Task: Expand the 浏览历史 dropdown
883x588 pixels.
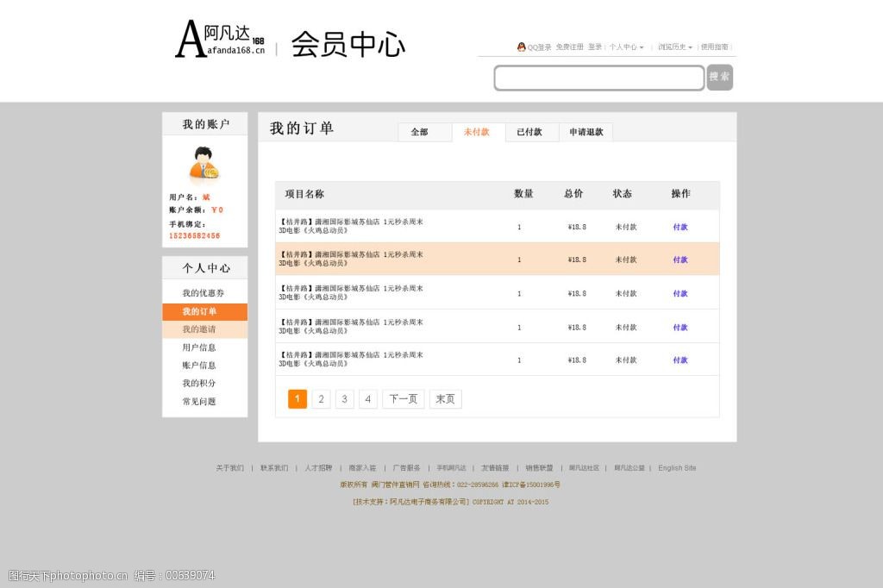Action: [x=672, y=47]
